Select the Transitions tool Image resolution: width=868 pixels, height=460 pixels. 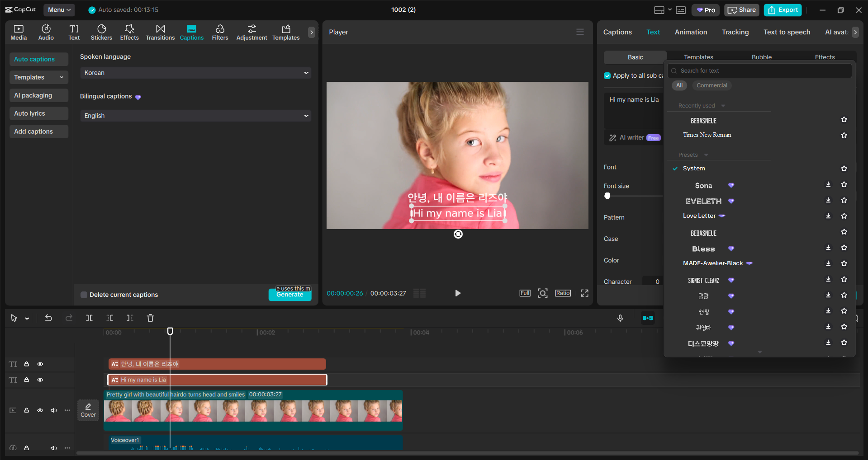[x=160, y=32]
